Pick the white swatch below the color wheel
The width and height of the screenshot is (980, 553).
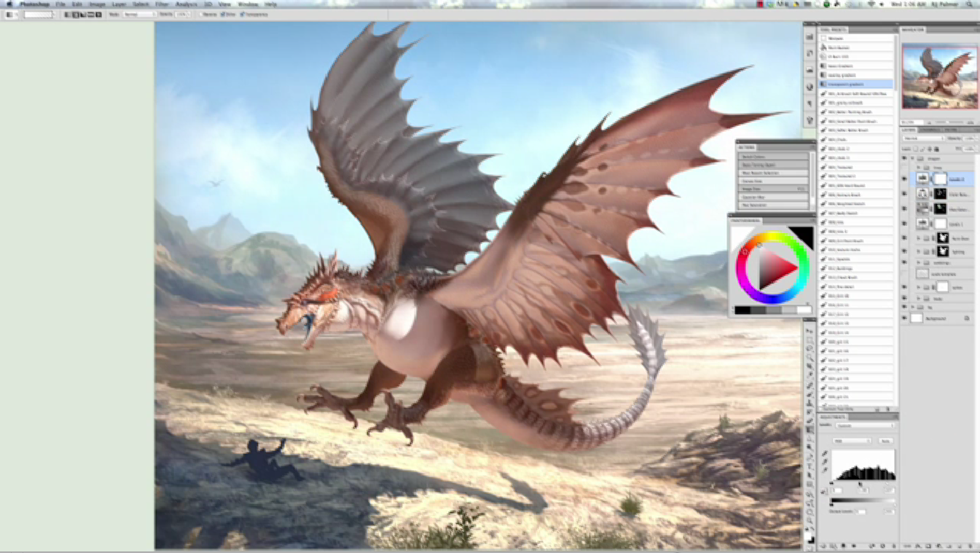pos(804,310)
